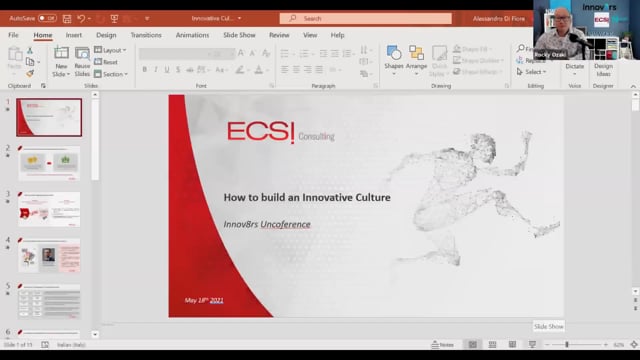This screenshot has height=360, width=640.
Task: Expand the Section dropdown
Action: coord(111,74)
